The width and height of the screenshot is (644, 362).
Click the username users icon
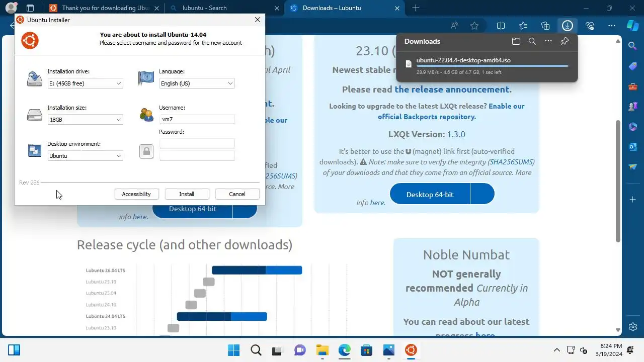pos(146,115)
